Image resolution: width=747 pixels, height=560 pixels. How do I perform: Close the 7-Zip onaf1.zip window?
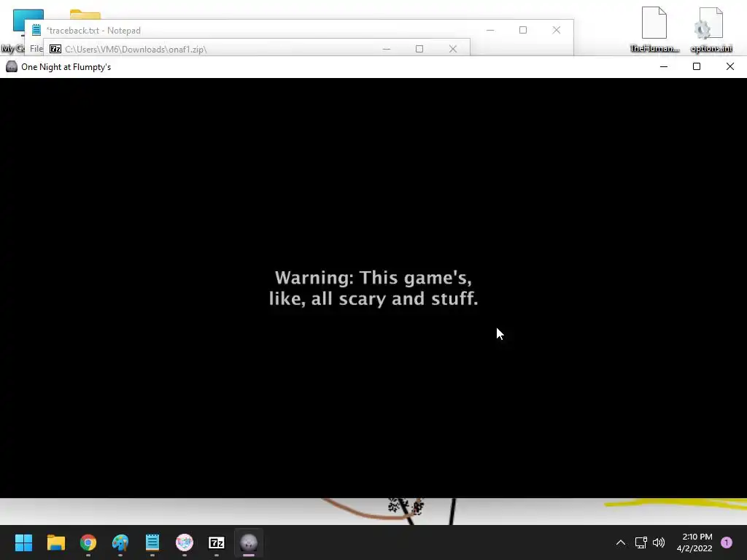click(453, 49)
